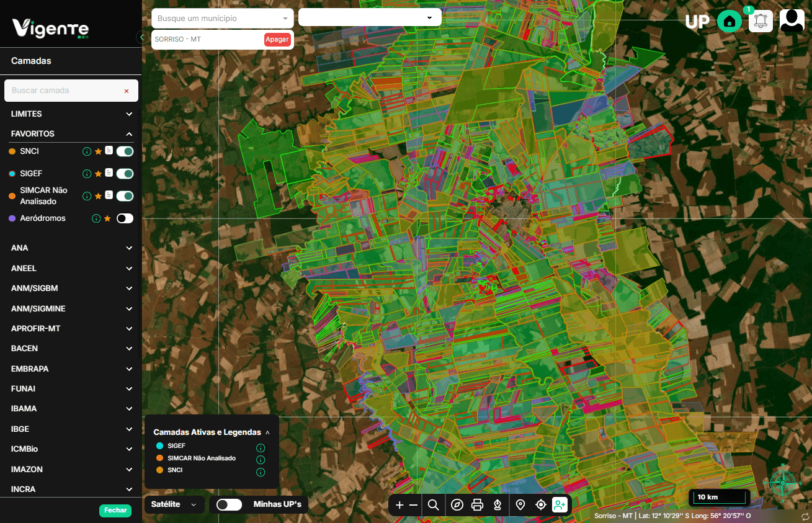The image size is (812, 523).
Task: Open document icon for SIMCAR Não Analisado
Action: click(109, 195)
